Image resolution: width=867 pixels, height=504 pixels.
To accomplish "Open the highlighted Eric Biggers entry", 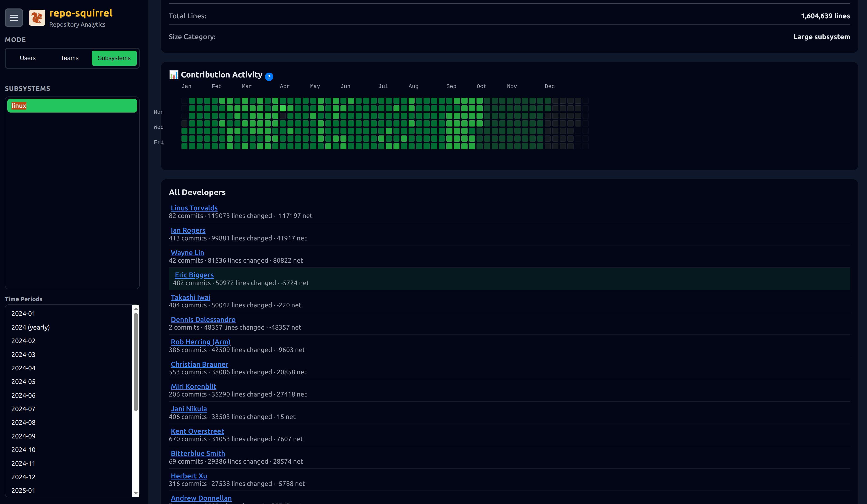I will point(194,275).
